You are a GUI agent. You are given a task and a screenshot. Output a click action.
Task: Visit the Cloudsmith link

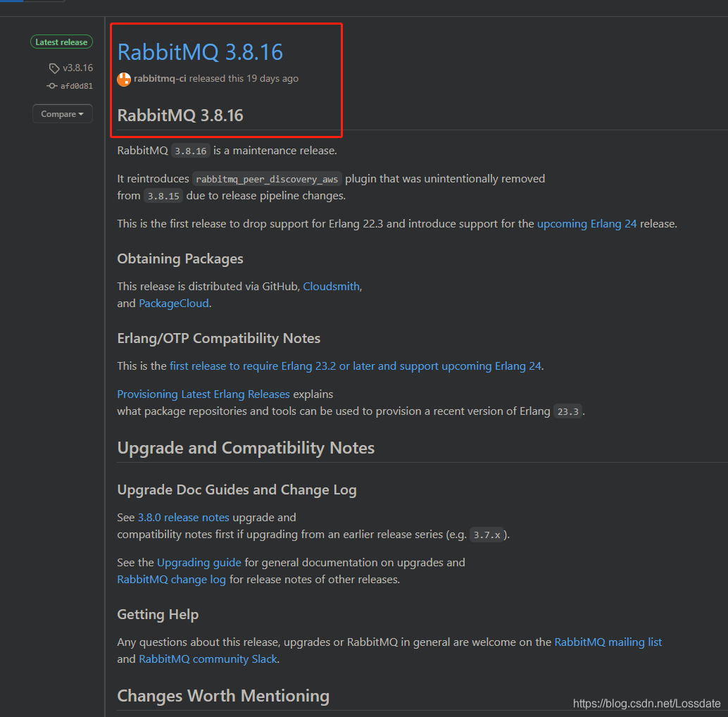pos(332,287)
